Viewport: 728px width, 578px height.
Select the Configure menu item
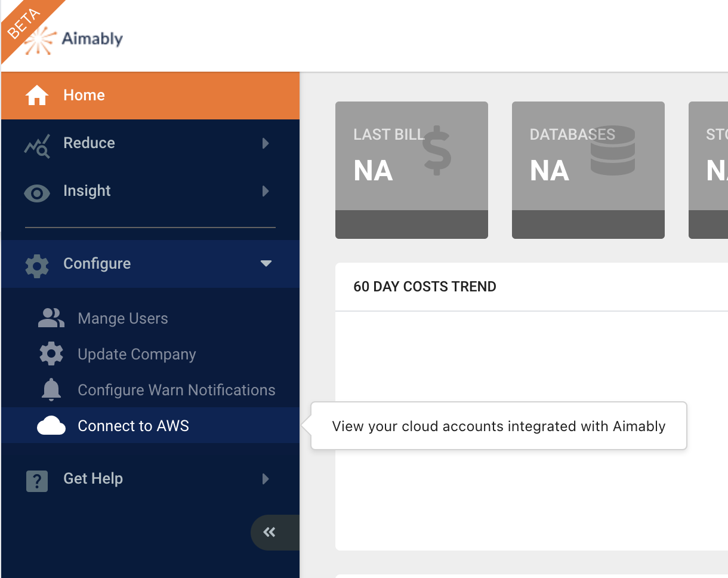click(x=150, y=264)
